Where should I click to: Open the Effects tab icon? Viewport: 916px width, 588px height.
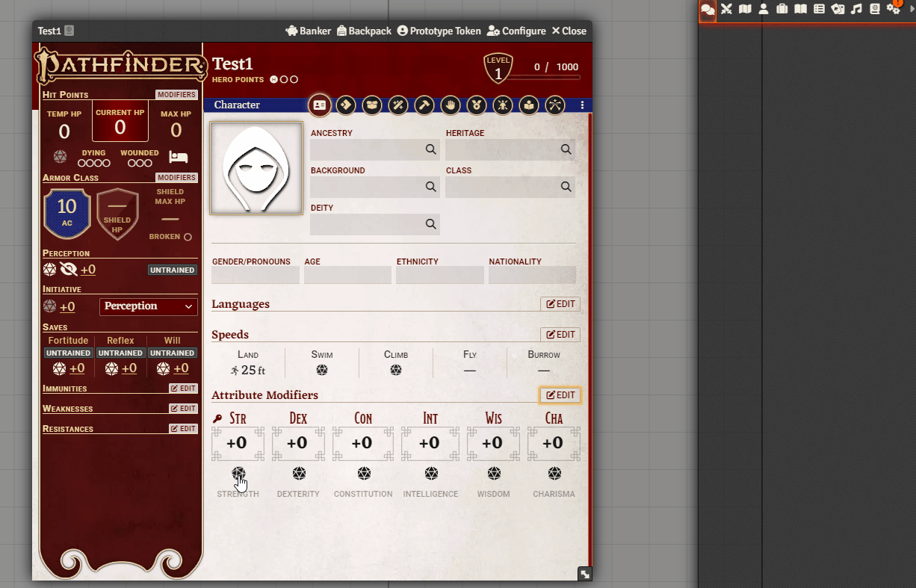pos(503,105)
